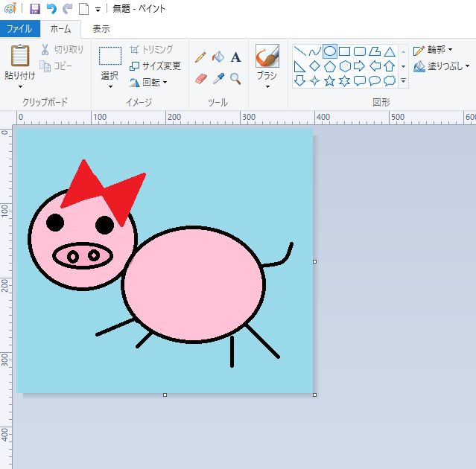Expand the full shapes gallery
The image size is (476, 469).
click(x=403, y=80)
